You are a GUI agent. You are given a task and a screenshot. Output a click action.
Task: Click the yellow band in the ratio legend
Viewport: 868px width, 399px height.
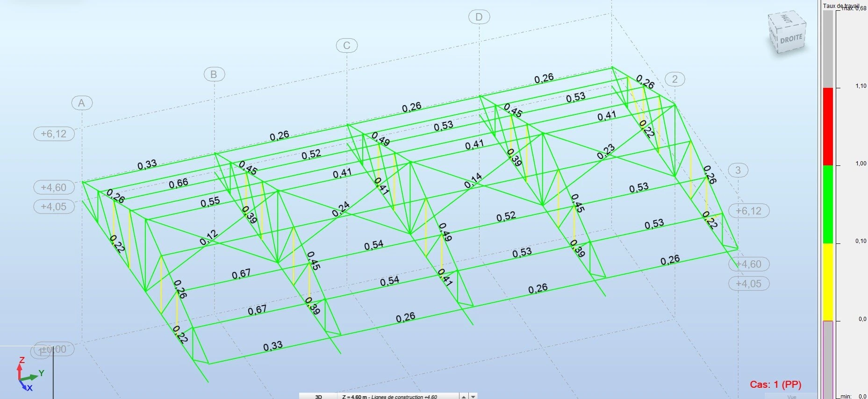pyautogui.click(x=828, y=282)
